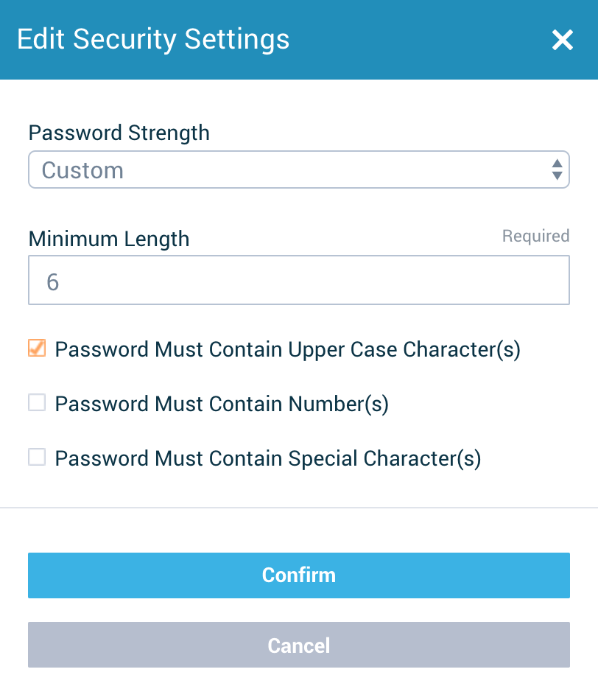Click the Password Strength field showing Custom

pyautogui.click(x=299, y=169)
